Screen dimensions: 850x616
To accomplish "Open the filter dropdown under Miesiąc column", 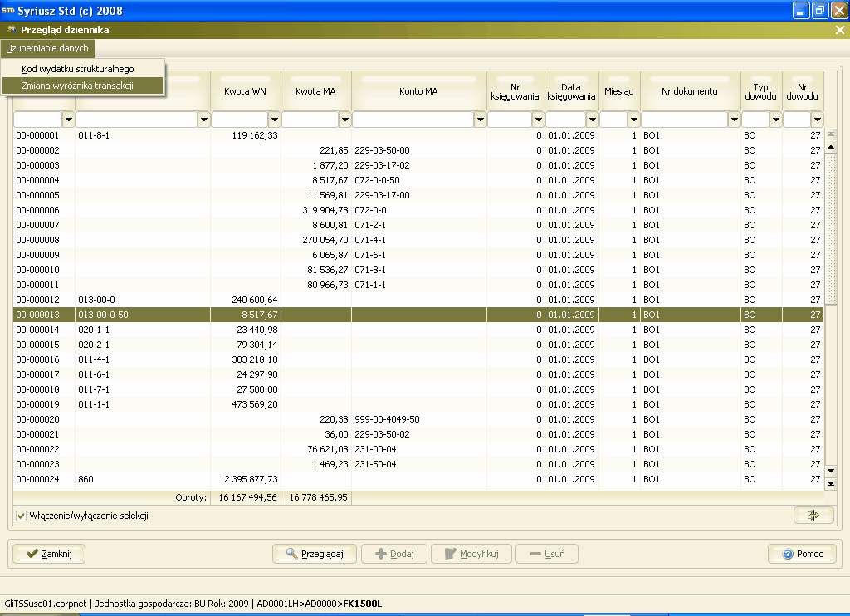I will 633,120.
